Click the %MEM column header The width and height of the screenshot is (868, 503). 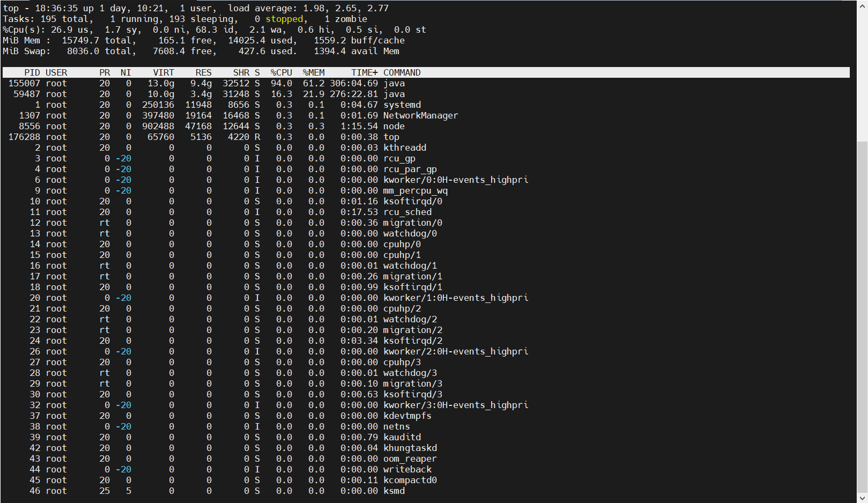coord(314,72)
